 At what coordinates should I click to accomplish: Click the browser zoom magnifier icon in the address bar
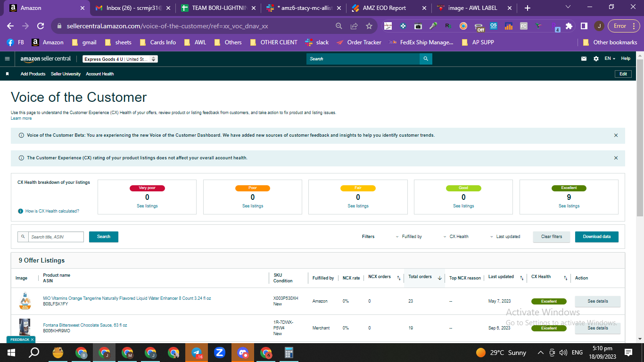[339, 26]
